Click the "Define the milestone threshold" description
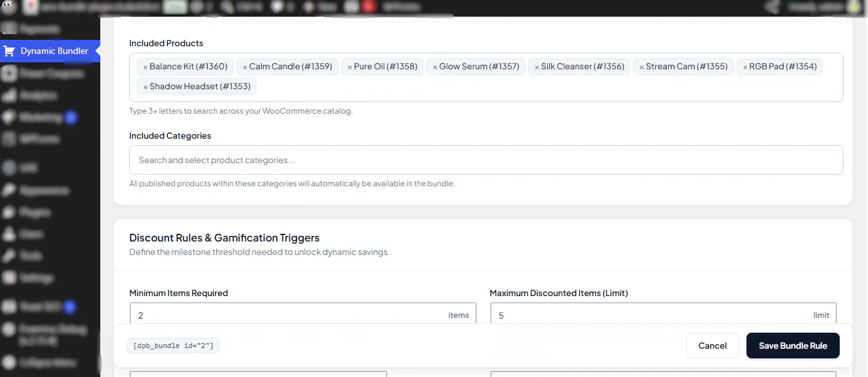Screen dimensions: 868x377 259,252
